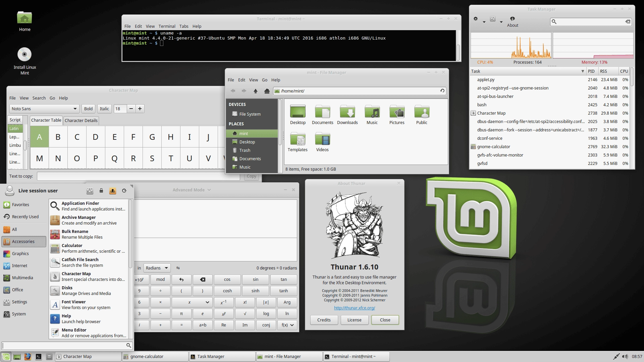The height and width of the screenshot is (362, 644).
Task: Click the cosh button in calculator
Action: [227, 291]
